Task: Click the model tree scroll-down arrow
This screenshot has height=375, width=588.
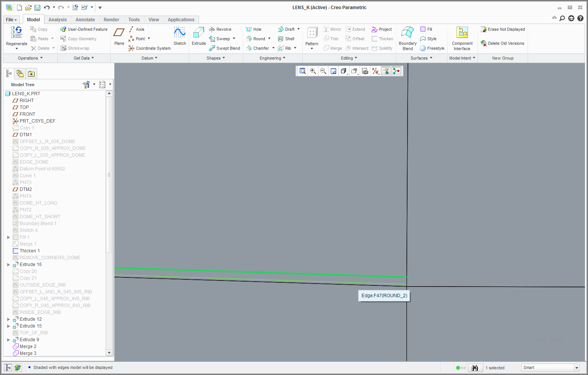Action: pos(109,353)
